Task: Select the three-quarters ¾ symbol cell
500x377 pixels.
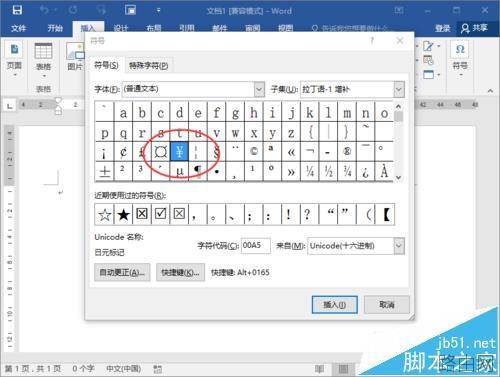Action: coord(347,172)
